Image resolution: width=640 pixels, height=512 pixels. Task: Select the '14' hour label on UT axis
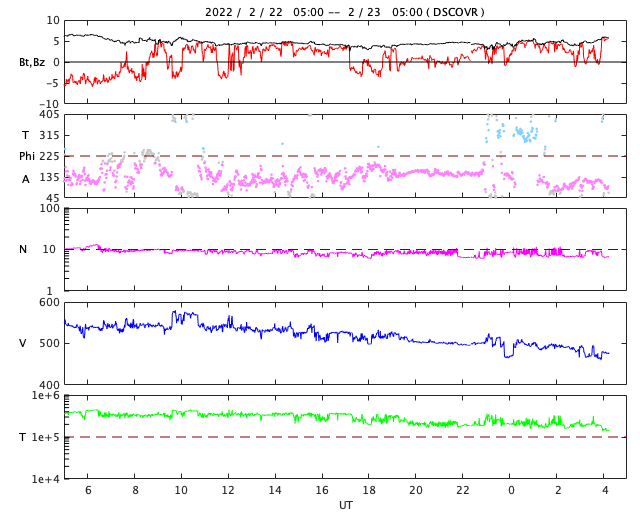pyautogui.click(x=275, y=490)
